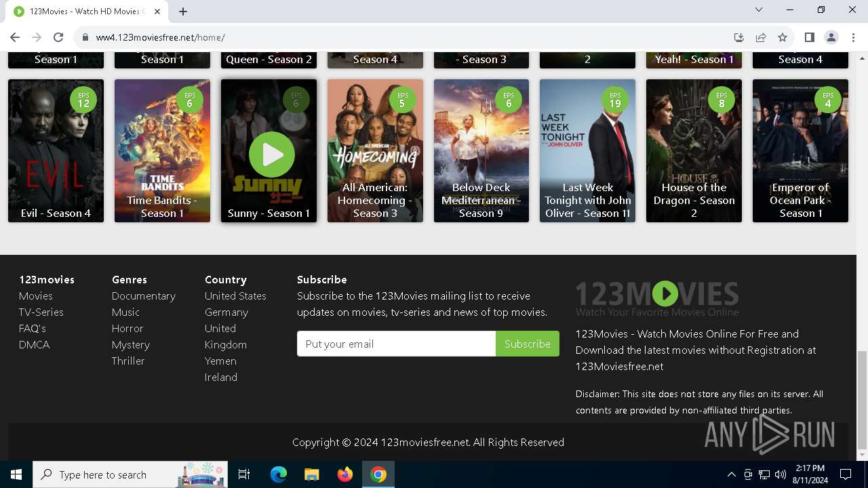Open the Evil - Season 4 poster

point(56,150)
